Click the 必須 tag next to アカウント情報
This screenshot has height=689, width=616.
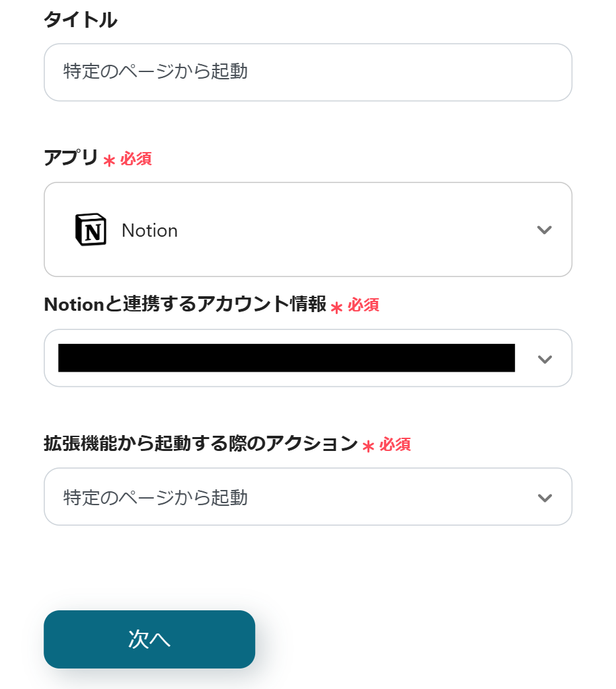(x=364, y=305)
